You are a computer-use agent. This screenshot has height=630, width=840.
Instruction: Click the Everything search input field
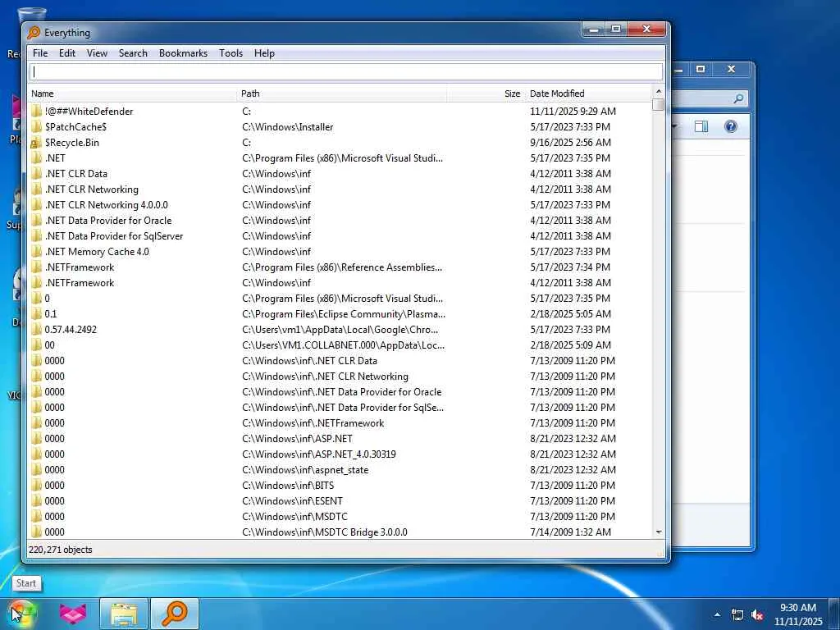click(x=346, y=72)
